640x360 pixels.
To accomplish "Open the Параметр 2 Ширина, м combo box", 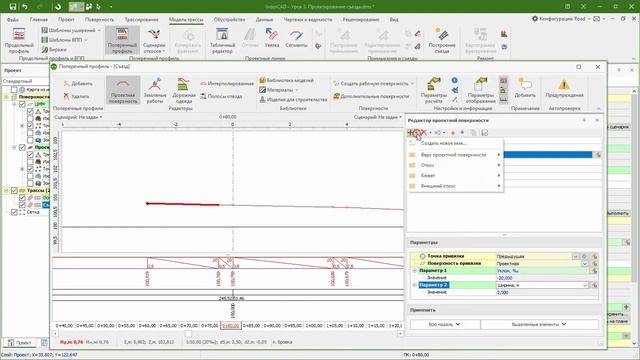I will coord(542,285).
